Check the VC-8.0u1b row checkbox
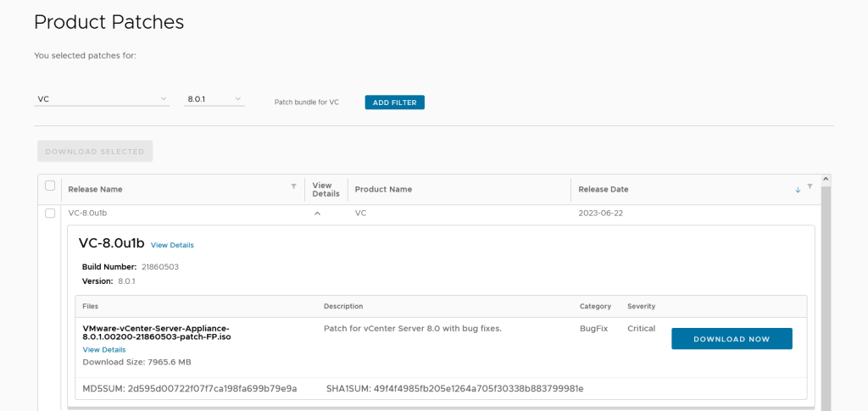This screenshot has height=411, width=868. (x=50, y=213)
